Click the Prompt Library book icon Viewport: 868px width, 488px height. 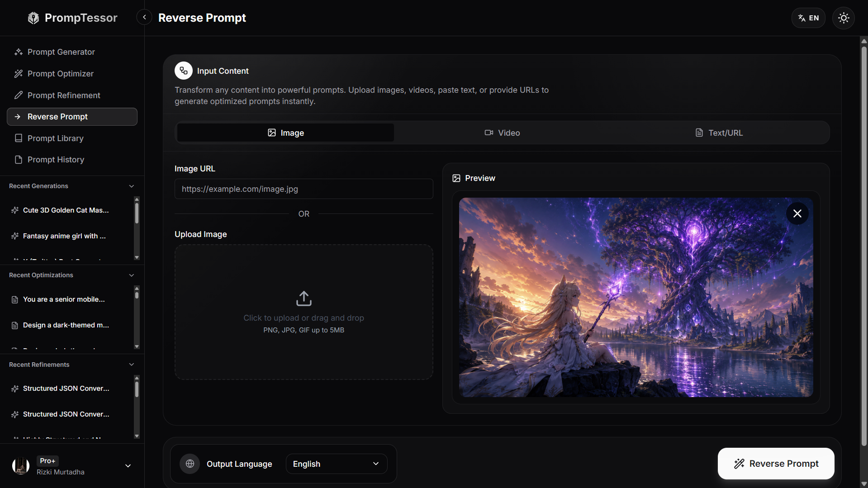pos(19,138)
